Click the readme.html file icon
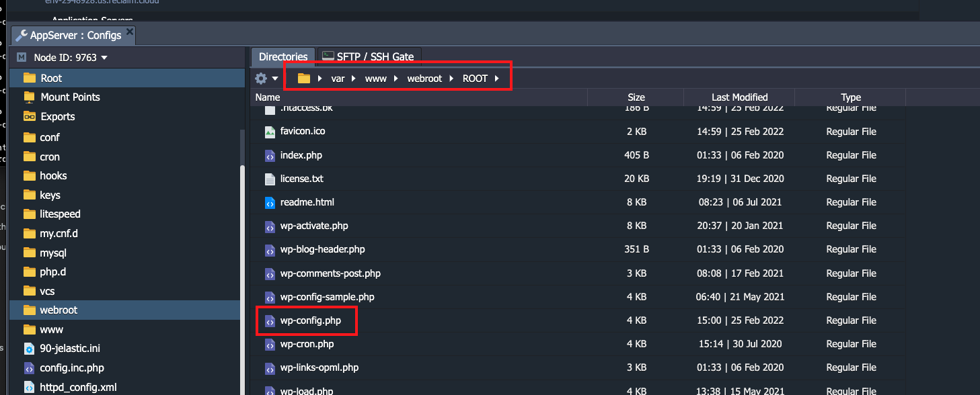This screenshot has width=980, height=395. point(270,202)
